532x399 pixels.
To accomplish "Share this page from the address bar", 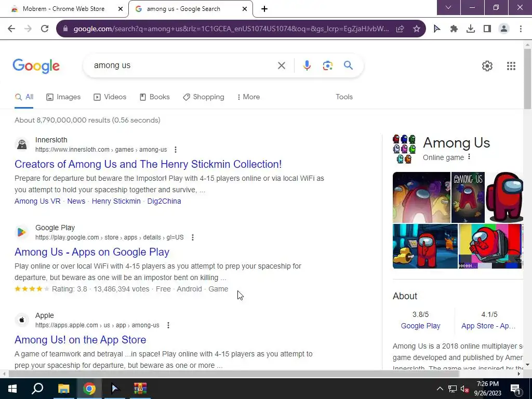I will coord(400,29).
